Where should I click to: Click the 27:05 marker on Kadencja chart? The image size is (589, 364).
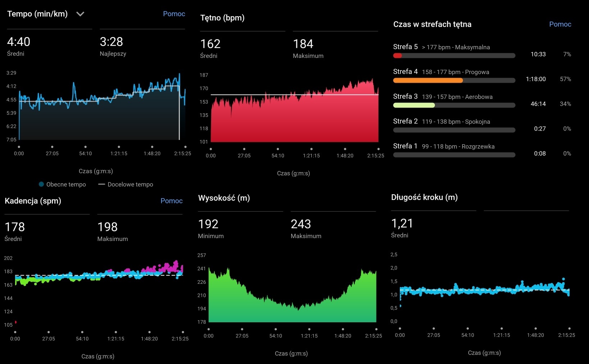pos(49,336)
